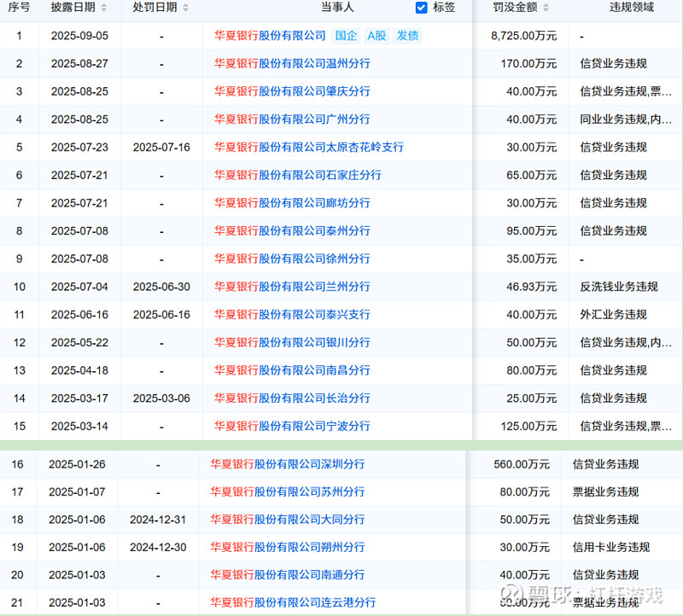Open 华夏银行股份有限公司长治分行 link
683x616 pixels.
click(x=292, y=398)
